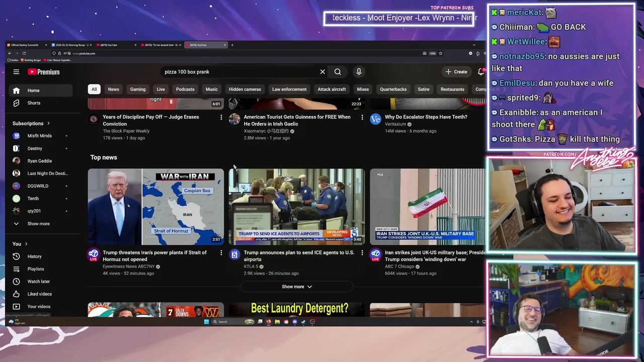The image size is (644, 362).
Task: Reload the page in browser
Action: coord(24,53)
